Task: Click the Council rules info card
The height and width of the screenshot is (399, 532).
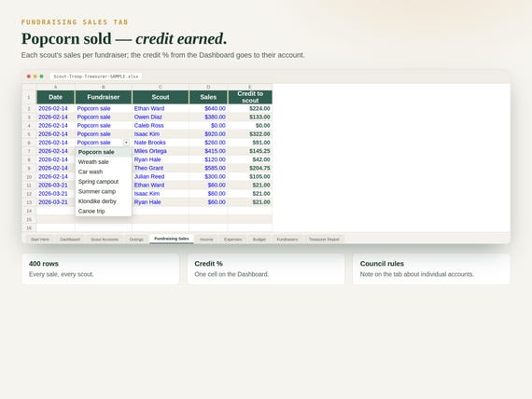Action: [431, 268]
